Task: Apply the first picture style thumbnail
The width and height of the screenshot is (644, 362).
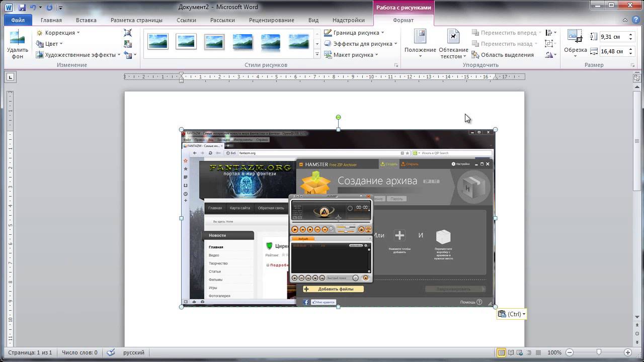Action: pos(158,41)
